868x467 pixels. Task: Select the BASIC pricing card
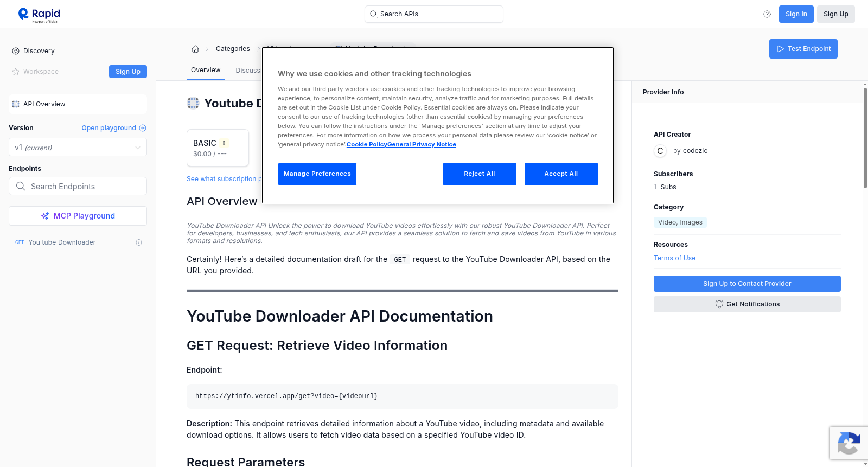click(218, 148)
